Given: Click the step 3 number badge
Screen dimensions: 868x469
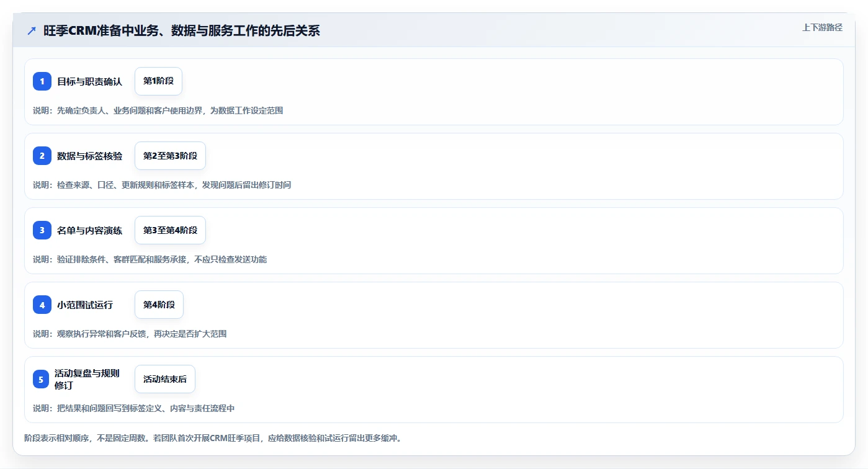Looking at the screenshot, I should [42, 230].
